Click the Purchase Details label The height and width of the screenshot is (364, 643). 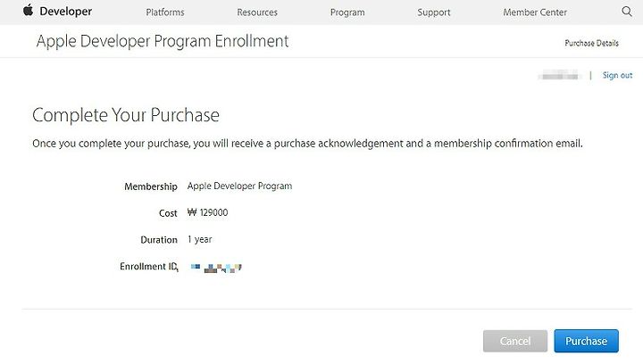pyautogui.click(x=592, y=43)
